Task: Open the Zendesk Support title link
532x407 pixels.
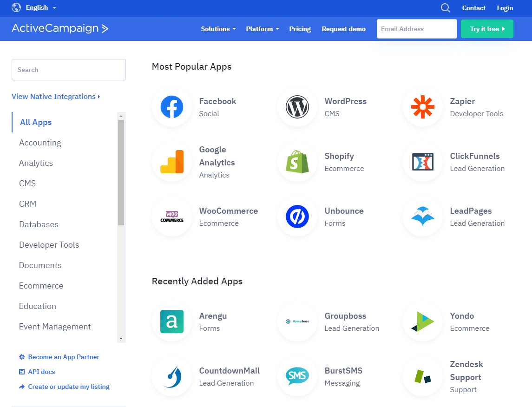Action: click(x=466, y=371)
